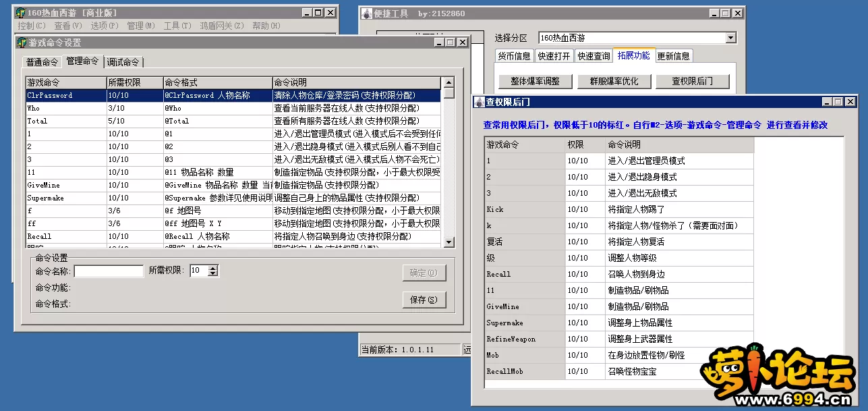The image size is (868, 411).
Task: Click the command list scrollbar down arrow
Action: click(449, 242)
